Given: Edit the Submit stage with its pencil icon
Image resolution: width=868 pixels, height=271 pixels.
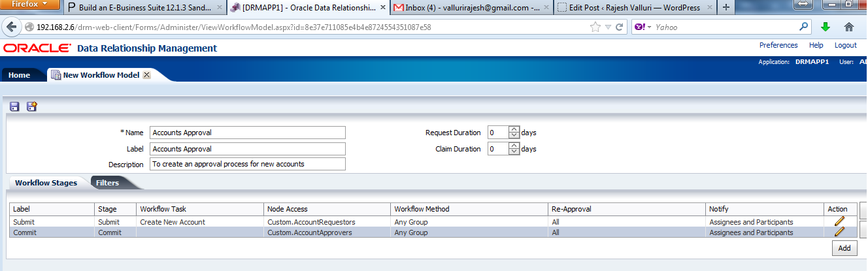Looking at the screenshot, I should point(839,221).
